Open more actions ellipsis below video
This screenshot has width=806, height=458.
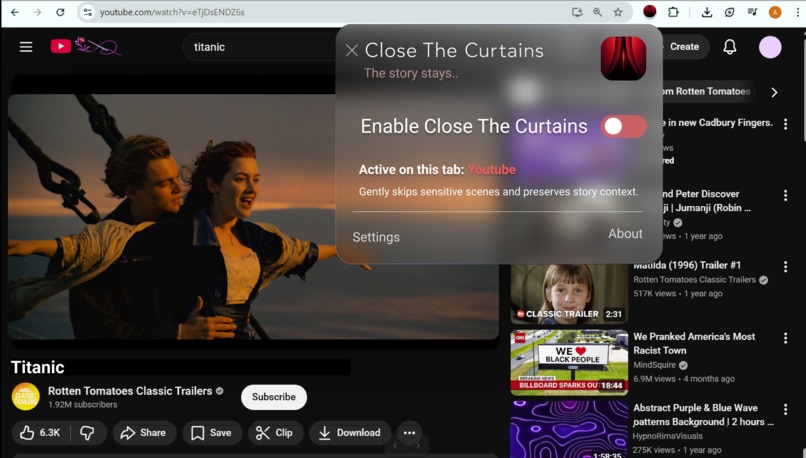(409, 433)
